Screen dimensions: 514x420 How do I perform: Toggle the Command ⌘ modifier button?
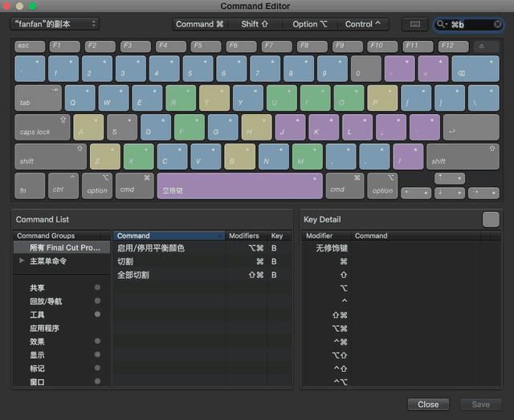point(200,24)
